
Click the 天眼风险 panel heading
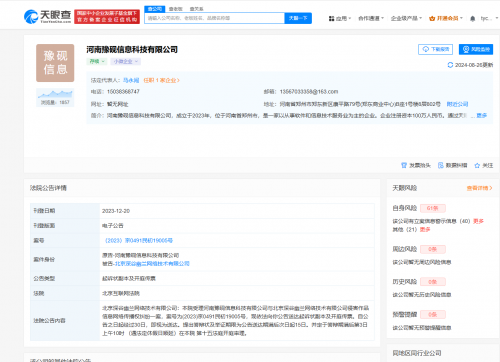[x=405, y=188]
